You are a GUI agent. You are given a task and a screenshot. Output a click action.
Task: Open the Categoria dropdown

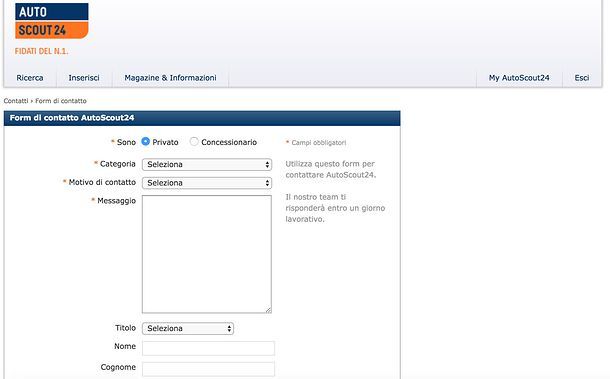coord(207,165)
